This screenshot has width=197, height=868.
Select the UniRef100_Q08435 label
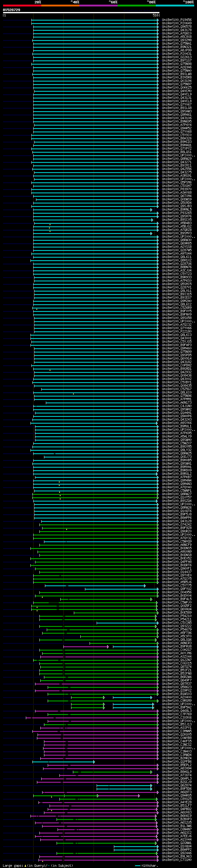176,386
